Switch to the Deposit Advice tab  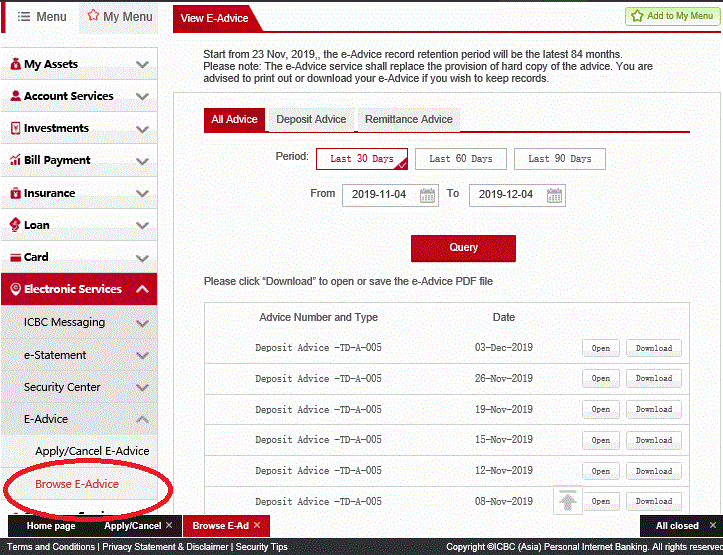pos(311,119)
